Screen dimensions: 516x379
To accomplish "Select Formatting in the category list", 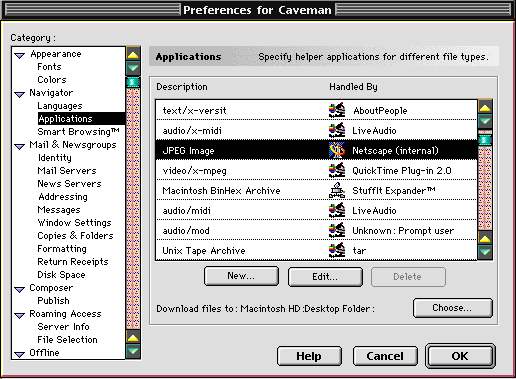I will pyautogui.click(x=62, y=249).
